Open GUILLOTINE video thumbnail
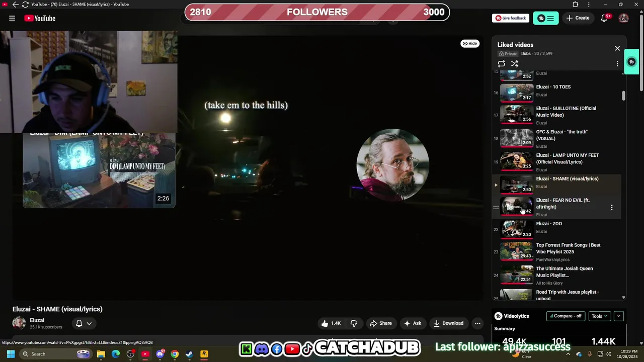The width and height of the screenshot is (644, 362). (x=516, y=114)
